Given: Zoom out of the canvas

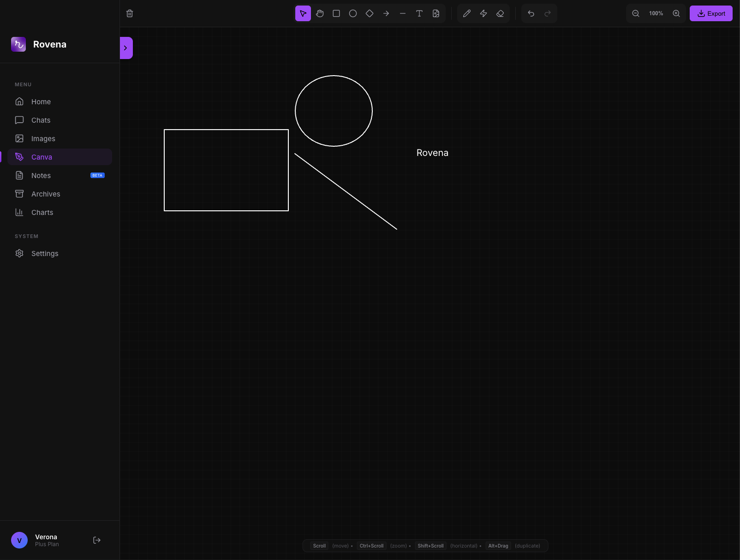Looking at the screenshot, I should tap(636, 13).
